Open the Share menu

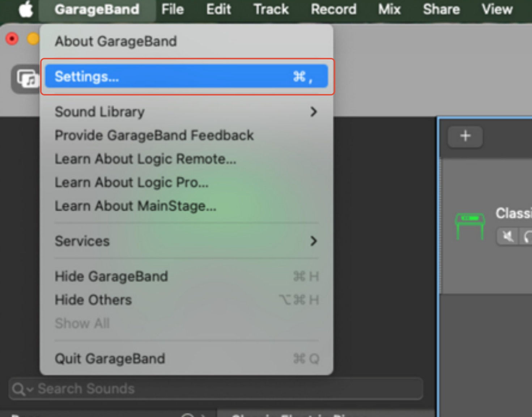click(441, 9)
